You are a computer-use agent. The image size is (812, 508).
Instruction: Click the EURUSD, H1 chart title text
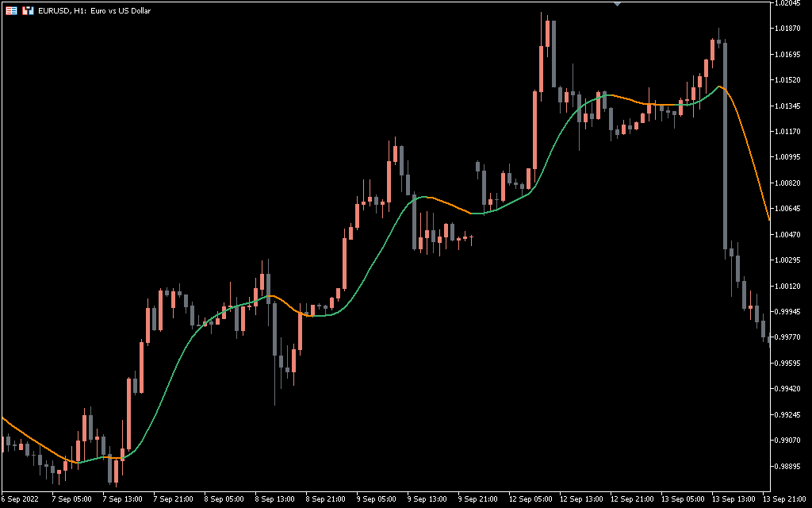point(94,11)
